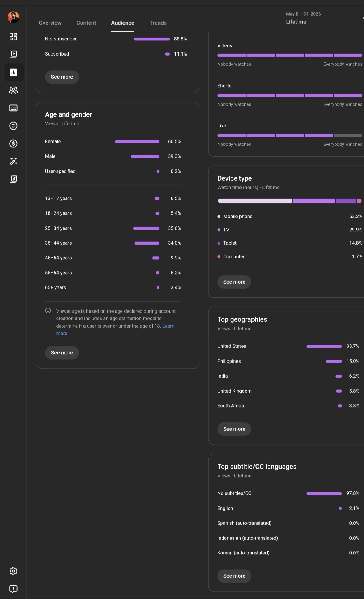Open the Earn dollar icon
The height and width of the screenshot is (599, 364).
tap(13, 144)
